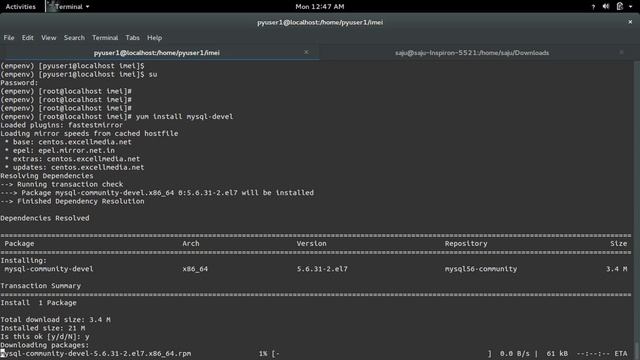
Task: Close the terminal window with X button
Action: pos(630,22)
